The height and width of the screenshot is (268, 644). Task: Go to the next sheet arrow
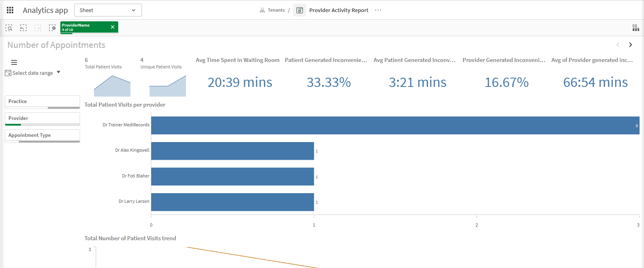click(631, 45)
